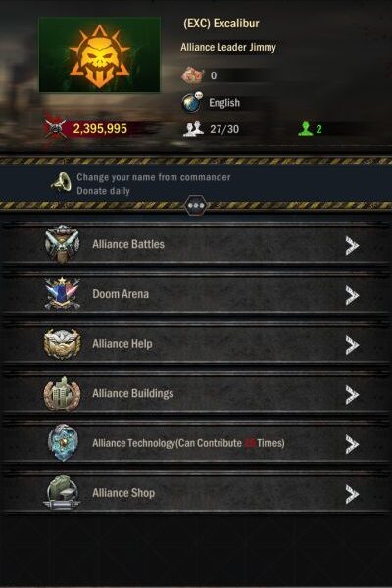The height and width of the screenshot is (588, 392).
Task: Click the Alliance Shop bag icon
Action: point(62,493)
